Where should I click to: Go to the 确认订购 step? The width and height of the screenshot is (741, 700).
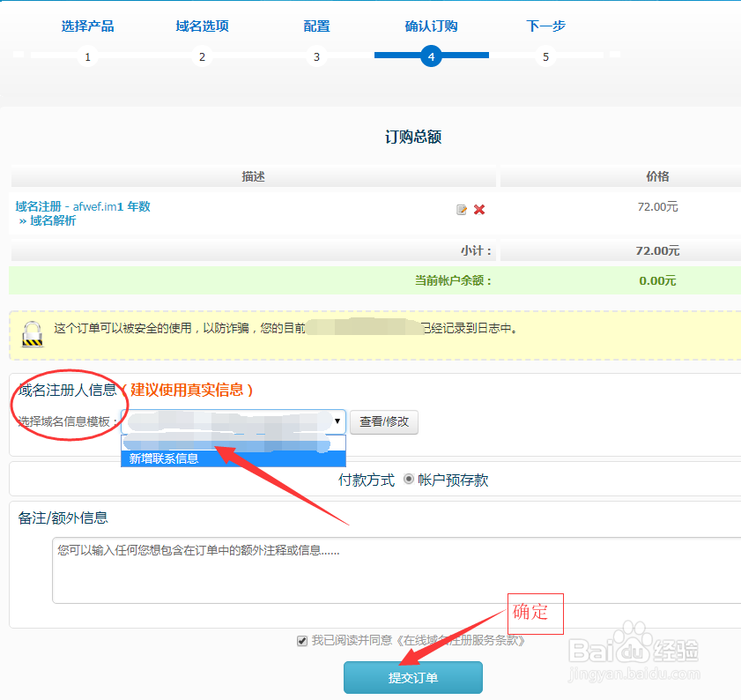tap(431, 26)
